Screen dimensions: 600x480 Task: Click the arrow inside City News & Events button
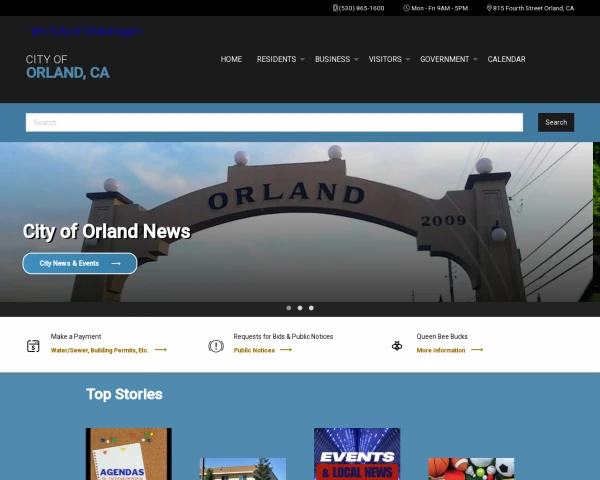[116, 263]
